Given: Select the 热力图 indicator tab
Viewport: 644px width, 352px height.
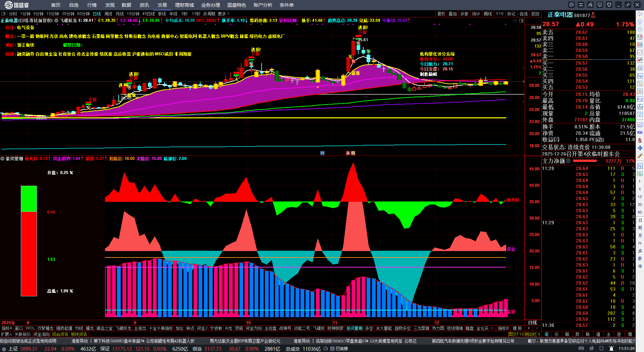Looking at the screenshot, I should coord(438,328).
